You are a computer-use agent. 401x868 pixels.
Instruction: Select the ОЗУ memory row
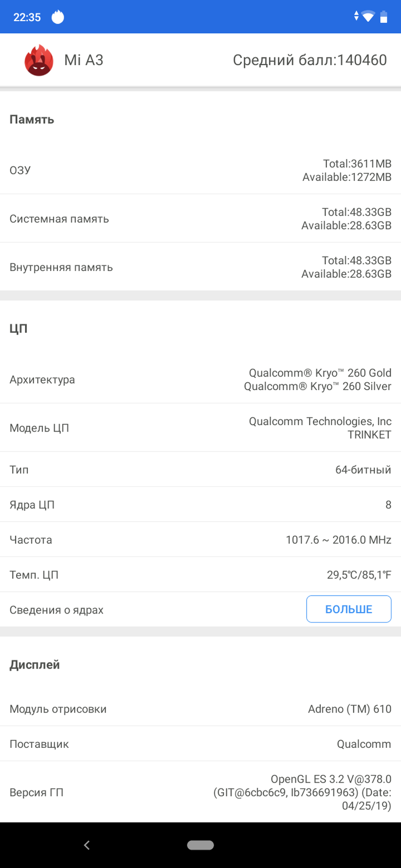(x=200, y=170)
